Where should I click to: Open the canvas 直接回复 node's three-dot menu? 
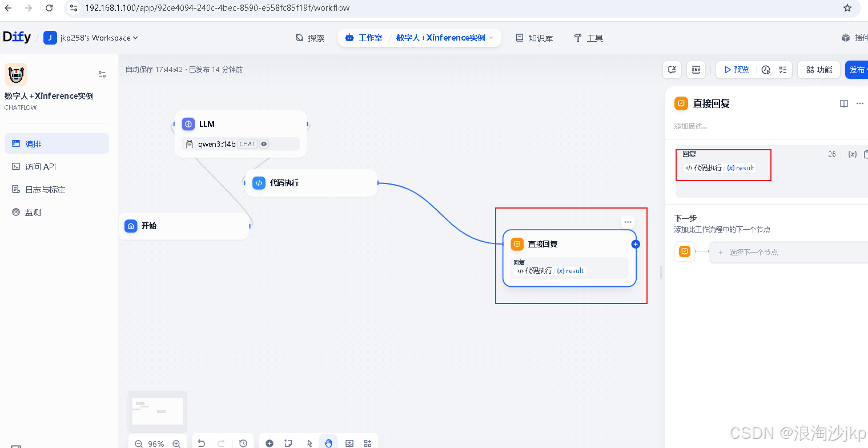tap(628, 222)
